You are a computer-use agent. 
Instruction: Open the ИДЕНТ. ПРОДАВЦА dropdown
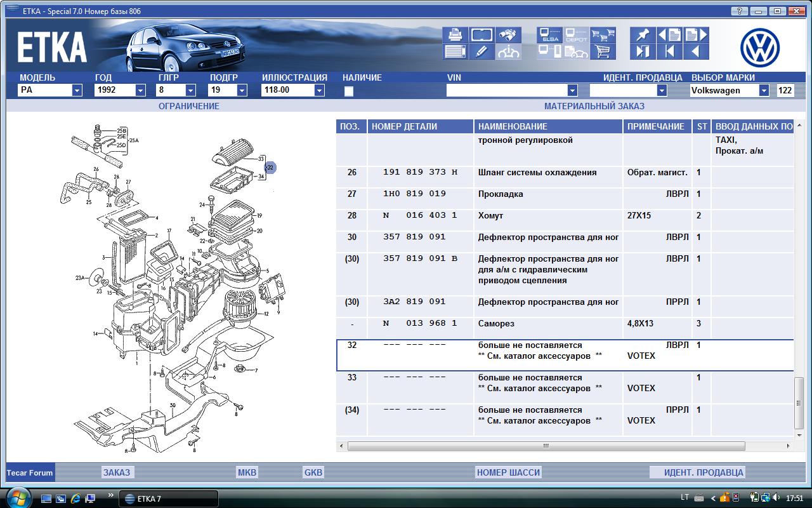click(662, 90)
